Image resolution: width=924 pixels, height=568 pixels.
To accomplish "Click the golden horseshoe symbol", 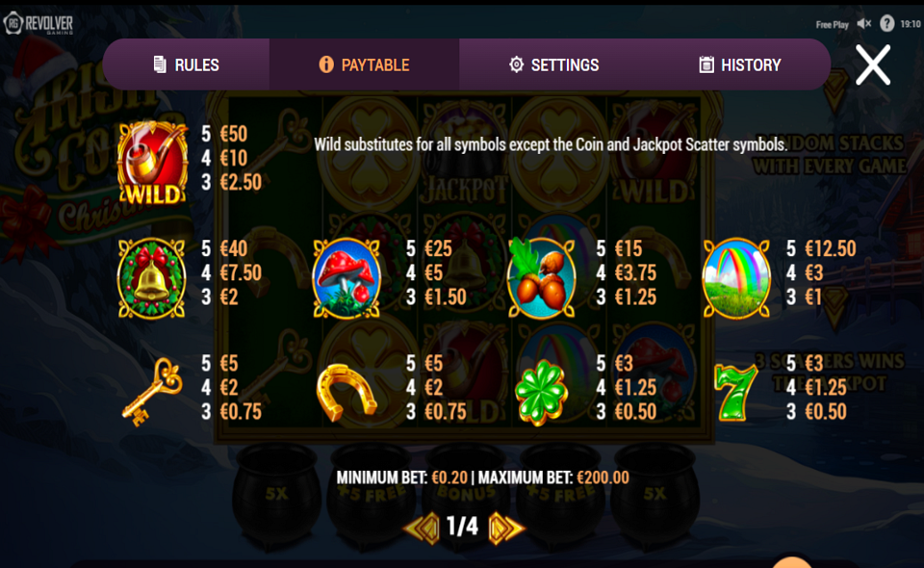I will coord(346,393).
